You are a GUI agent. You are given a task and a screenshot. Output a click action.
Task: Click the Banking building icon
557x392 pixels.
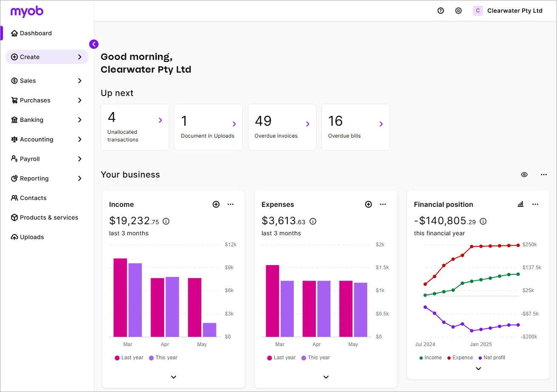[14, 120]
